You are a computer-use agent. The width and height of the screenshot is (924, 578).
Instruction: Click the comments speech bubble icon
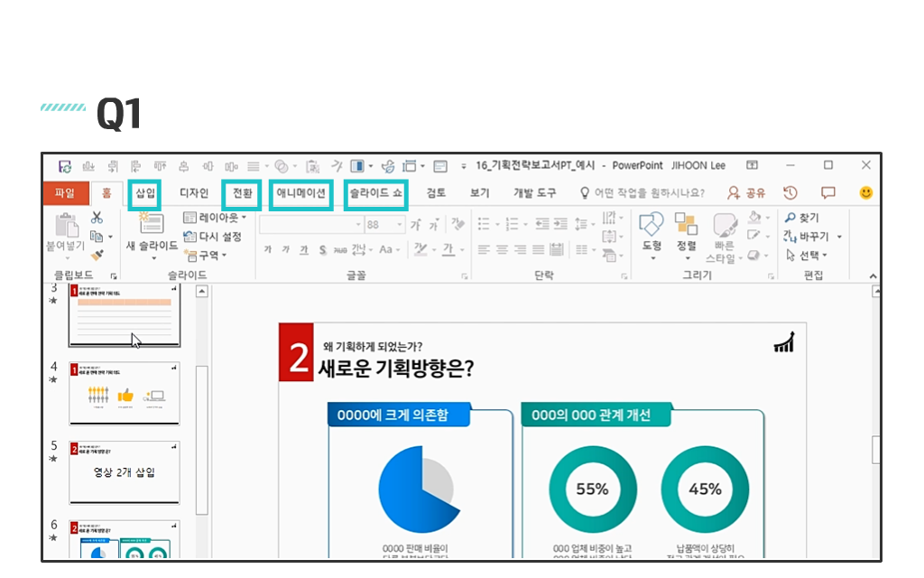point(827,192)
